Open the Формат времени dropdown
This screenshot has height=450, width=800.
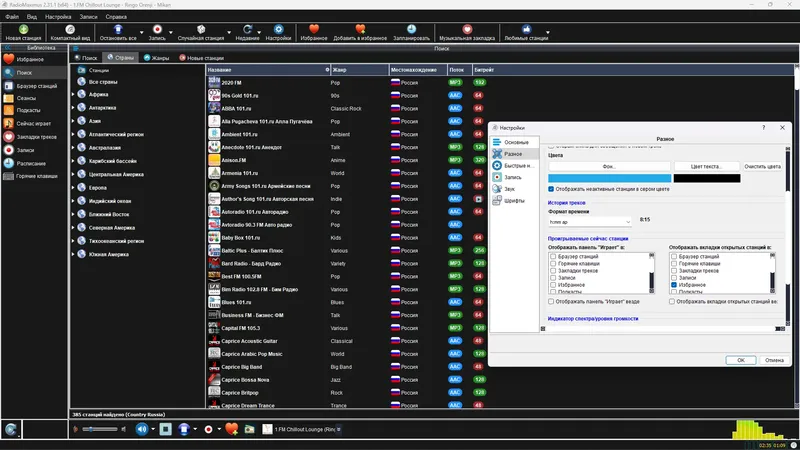(590, 222)
